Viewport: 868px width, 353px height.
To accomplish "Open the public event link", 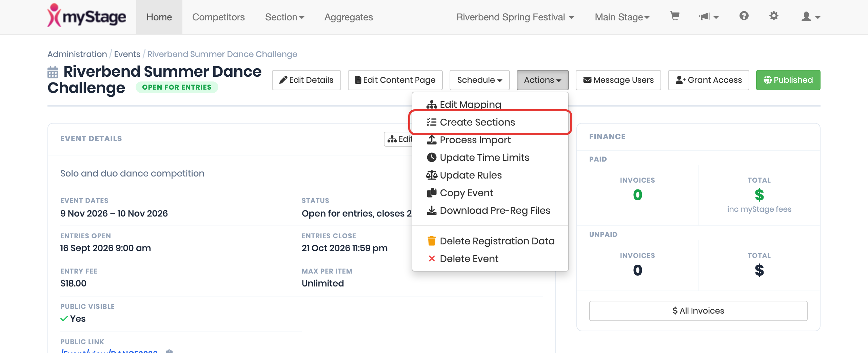I will [x=109, y=351].
